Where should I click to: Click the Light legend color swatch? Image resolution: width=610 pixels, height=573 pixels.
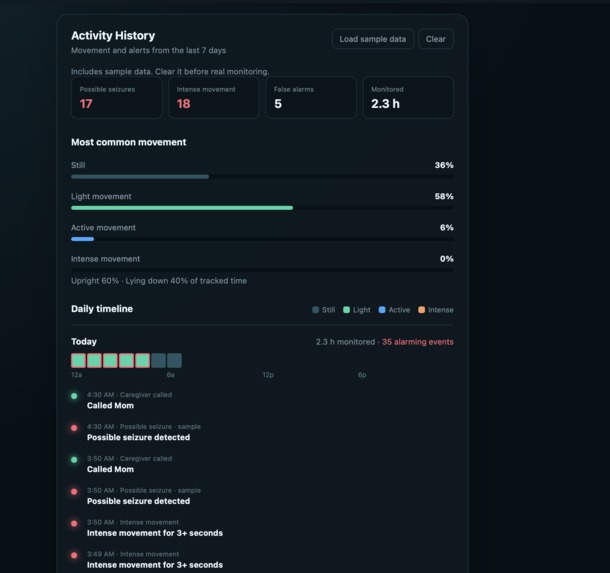point(346,310)
